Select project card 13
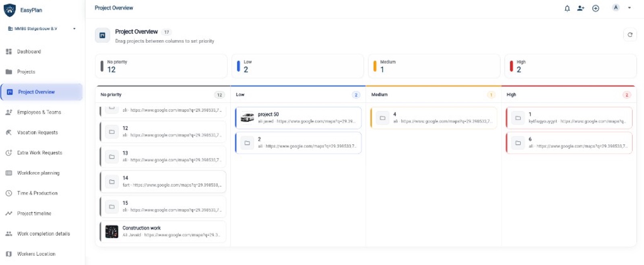Screen dimensions: 644x265 pyautogui.click(x=163, y=156)
